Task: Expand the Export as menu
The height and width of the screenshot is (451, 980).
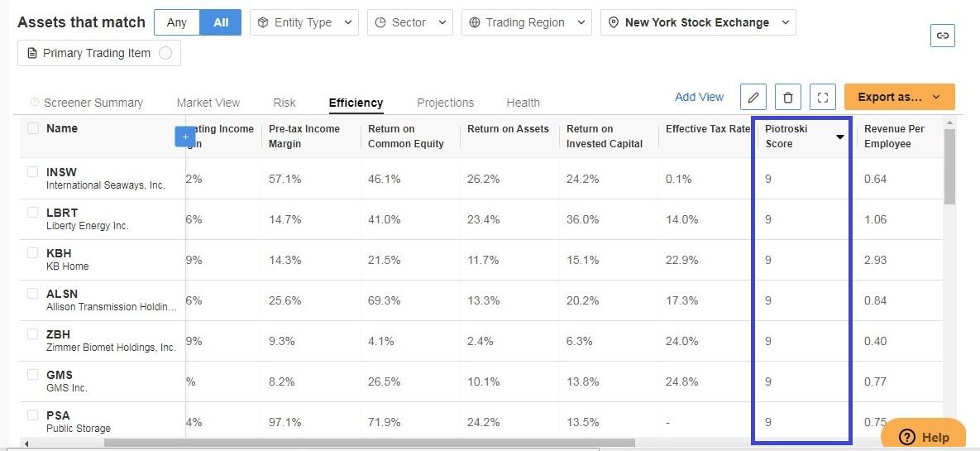Action: coord(900,97)
